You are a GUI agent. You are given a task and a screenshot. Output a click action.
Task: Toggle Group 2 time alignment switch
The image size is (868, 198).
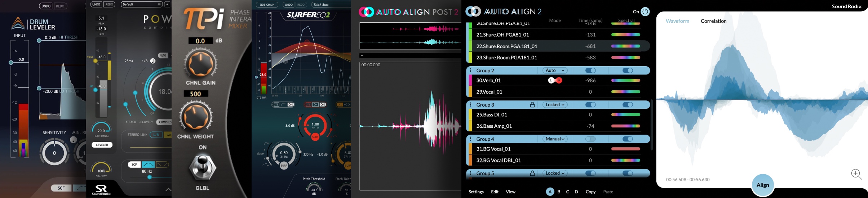tap(590, 71)
